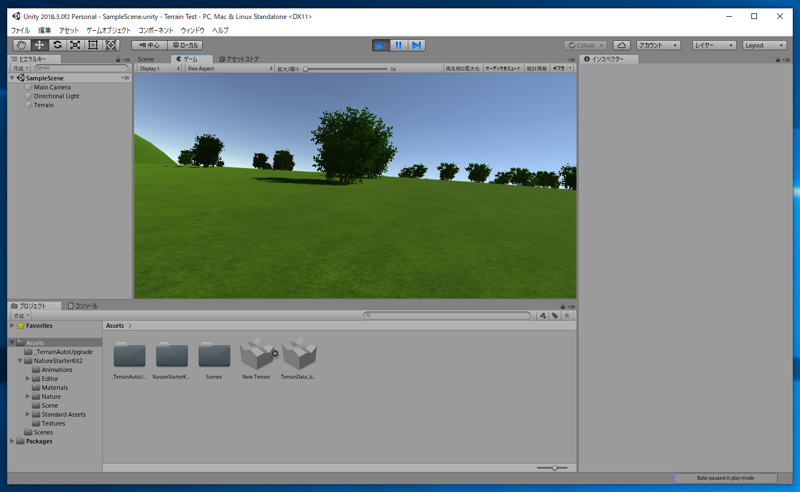Open the ウィンドウ menu
The width and height of the screenshot is (800, 492).
(x=192, y=31)
